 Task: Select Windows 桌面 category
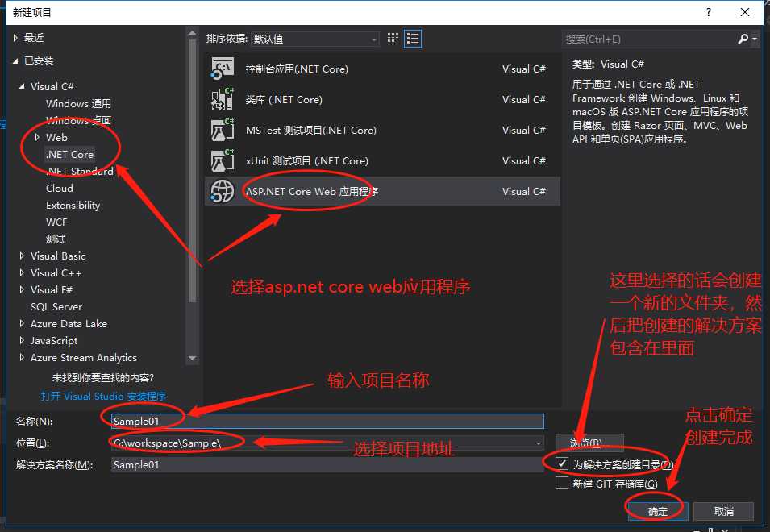tap(78, 120)
